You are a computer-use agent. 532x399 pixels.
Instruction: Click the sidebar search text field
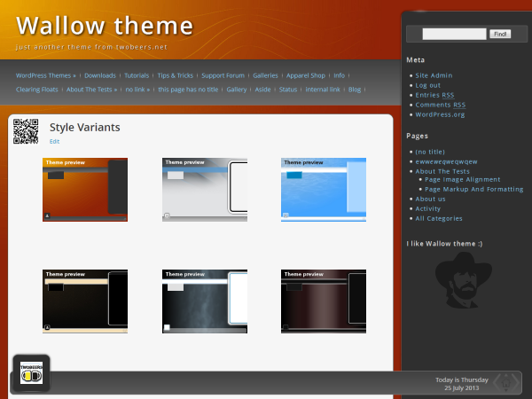[454, 34]
